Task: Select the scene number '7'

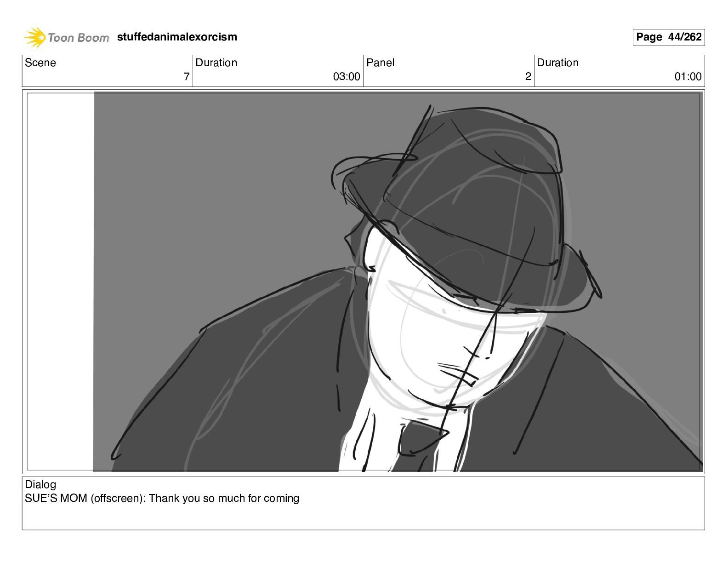Action: (187, 77)
